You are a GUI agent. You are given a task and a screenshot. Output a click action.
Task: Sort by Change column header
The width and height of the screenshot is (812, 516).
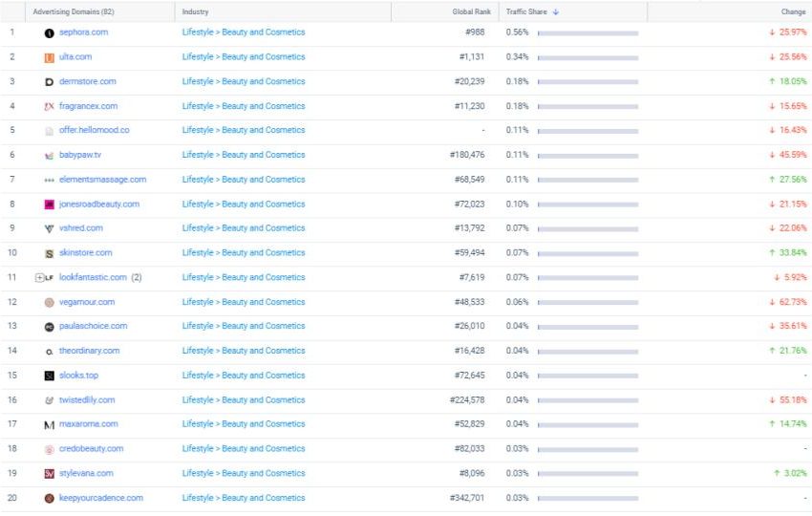coord(793,11)
